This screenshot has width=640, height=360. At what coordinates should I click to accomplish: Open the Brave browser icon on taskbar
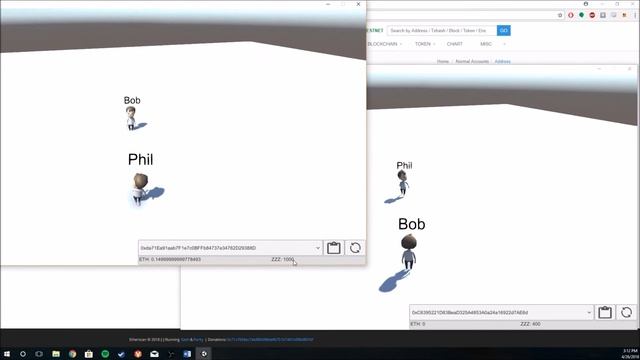coord(138,354)
